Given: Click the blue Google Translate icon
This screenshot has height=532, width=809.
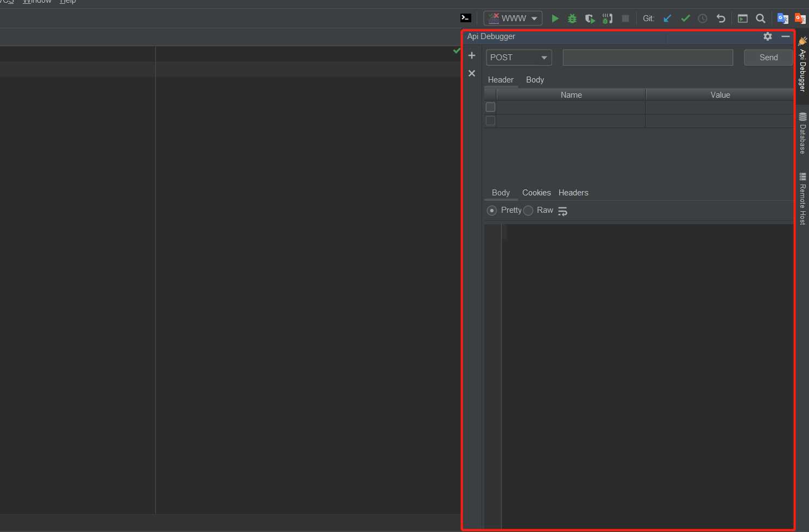Looking at the screenshot, I should pyautogui.click(x=782, y=18).
